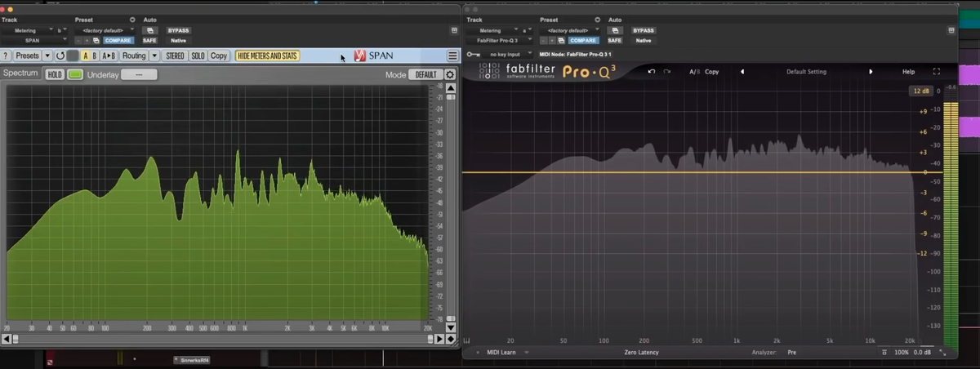Open Routing dropdown arrow in SPAN

point(154,56)
